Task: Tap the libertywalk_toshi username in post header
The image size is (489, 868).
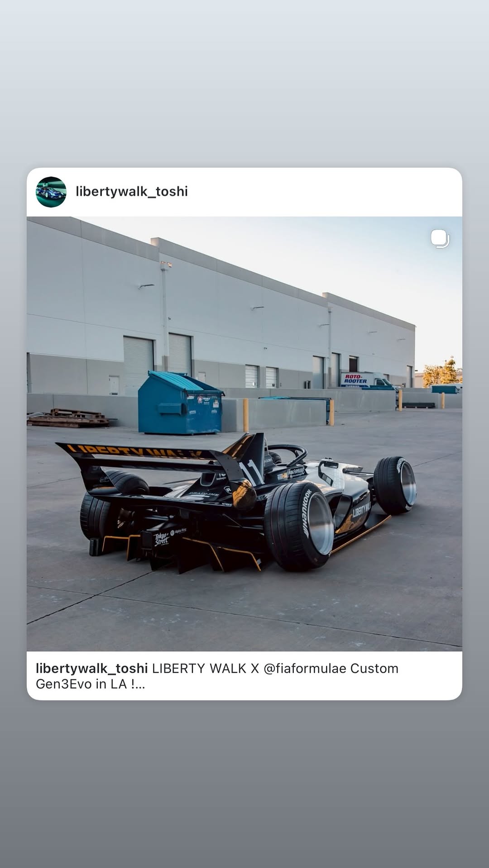Action: pyautogui.click(x=132, y=191)
